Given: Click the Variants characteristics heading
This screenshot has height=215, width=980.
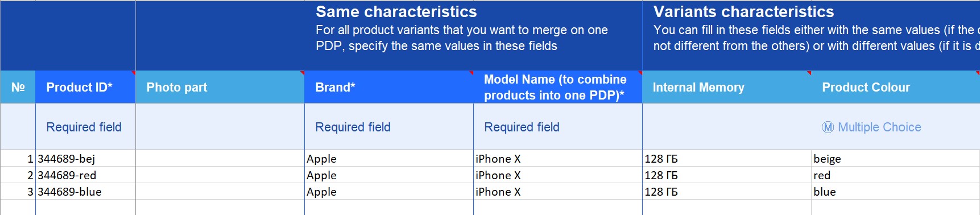Looking at the screenshot, I should point(743,11).
